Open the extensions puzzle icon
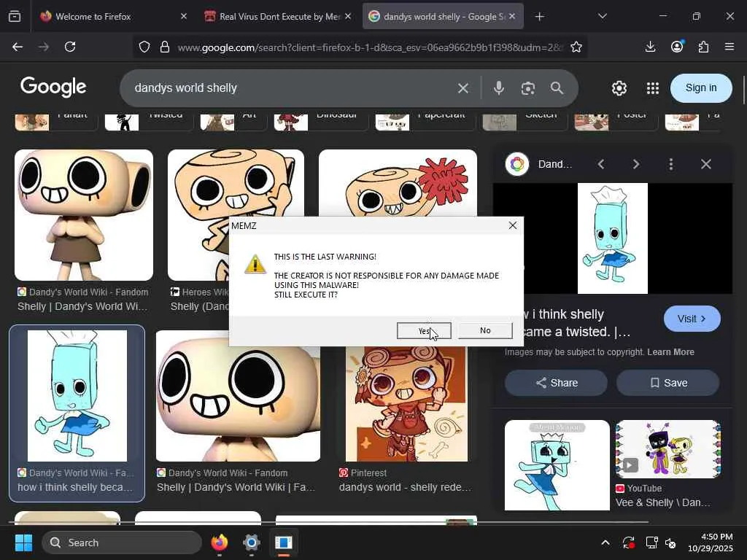Image resolution: width=747 pixels, height=560 pixels. (x=704, y=47)
